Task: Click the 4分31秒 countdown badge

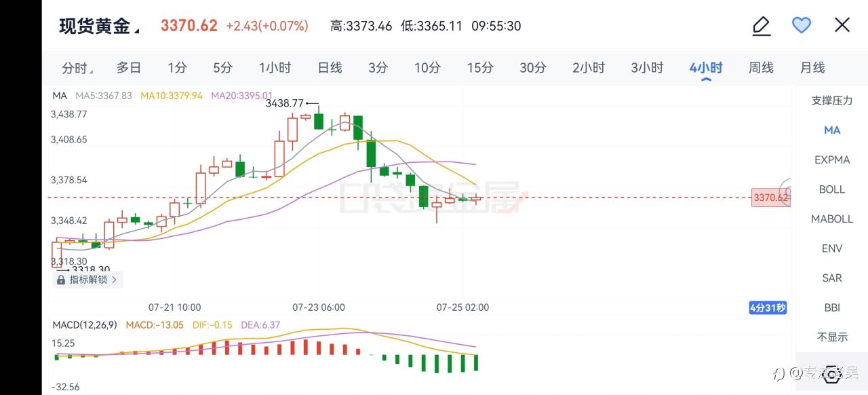Action: tap(768, 307)
